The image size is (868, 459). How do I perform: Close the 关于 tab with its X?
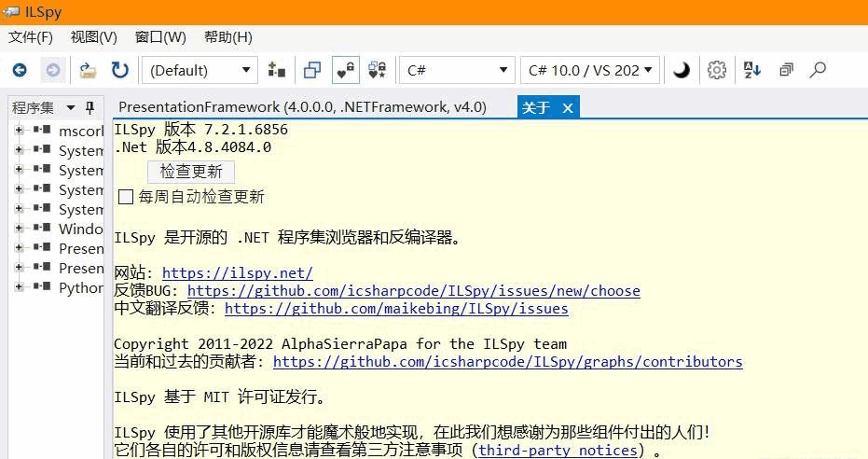(x=568, y=108)
